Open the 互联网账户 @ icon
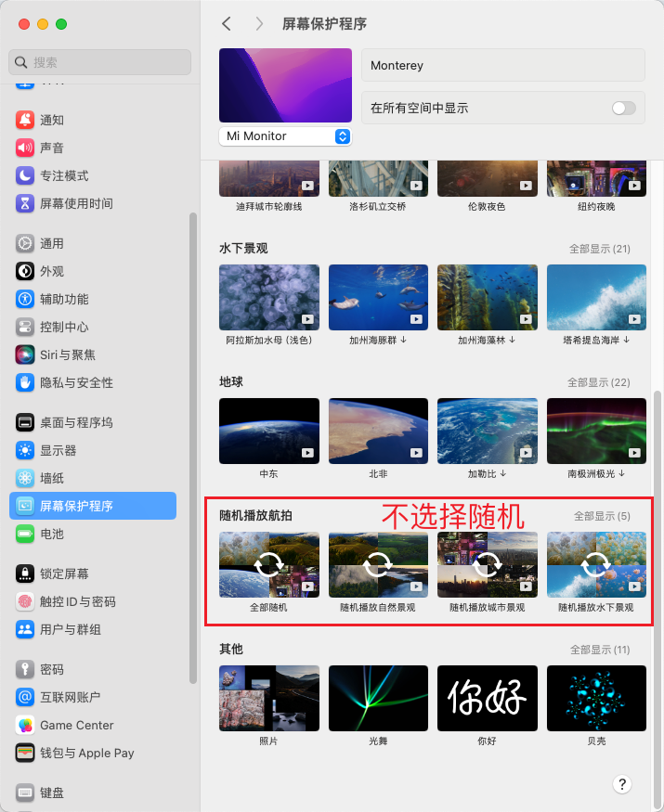The width and height of the screenshot is (664, 812). [25, 697]
